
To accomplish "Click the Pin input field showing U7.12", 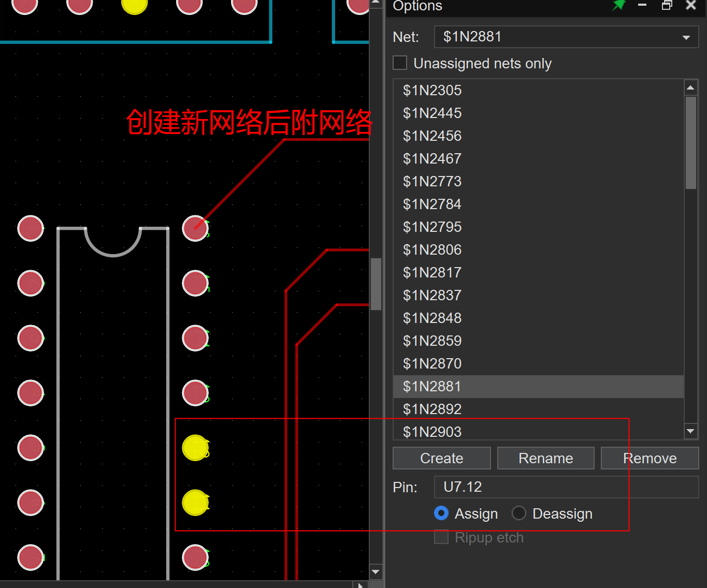I will click(x=566, y=487).
